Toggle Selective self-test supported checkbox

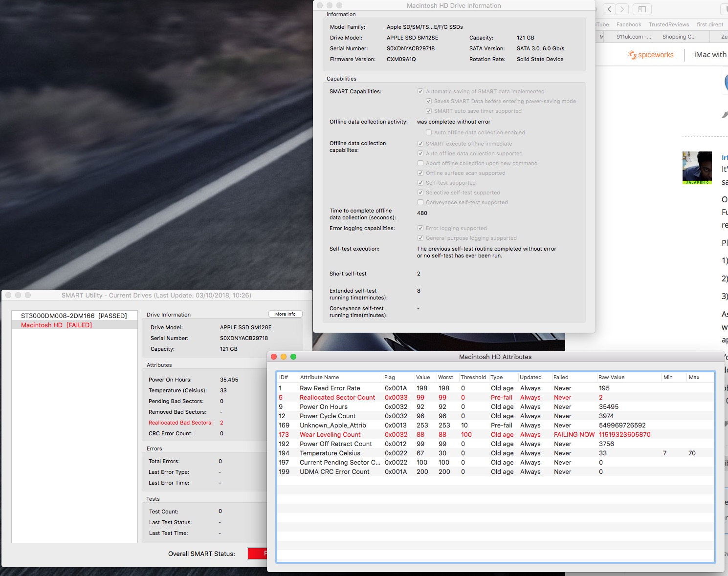420,192
